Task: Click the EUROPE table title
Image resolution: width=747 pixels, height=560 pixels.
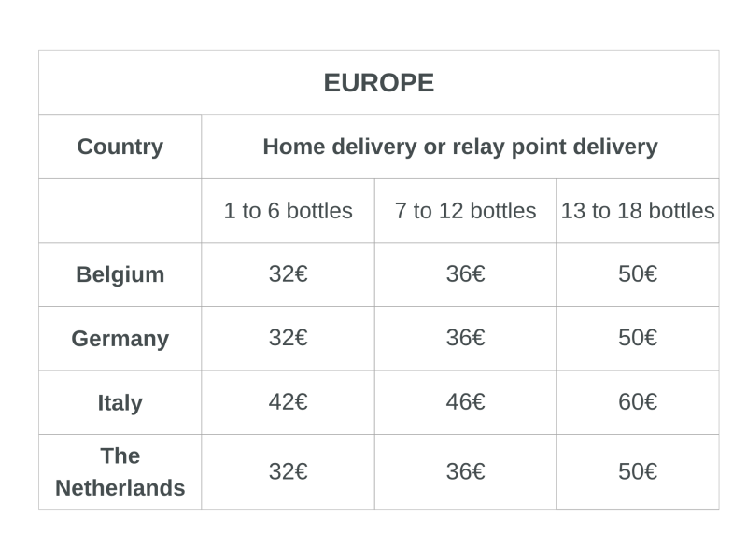Action: click(379, 83)
